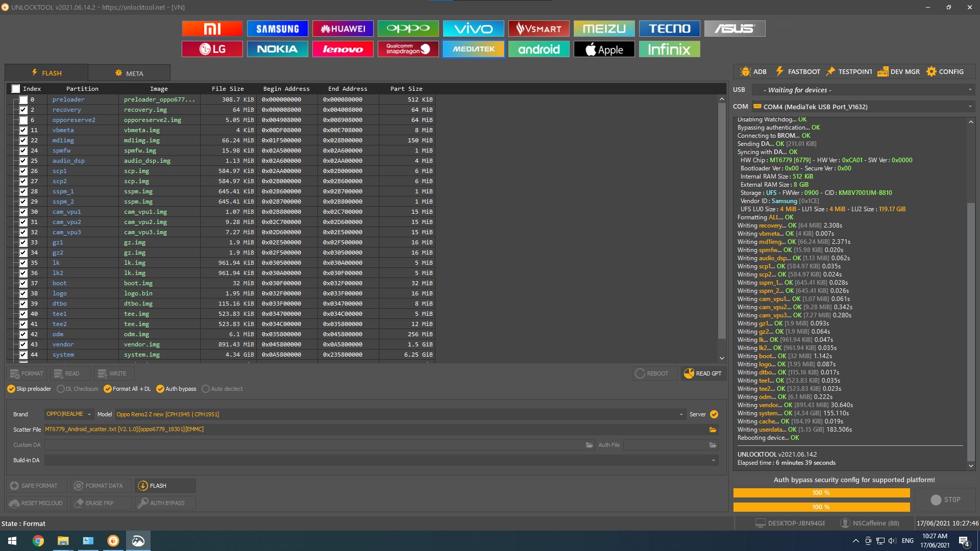Click the READ GPT button
Image resolution: width=980 pixels, height=551 pixels.
click(703, 373)
